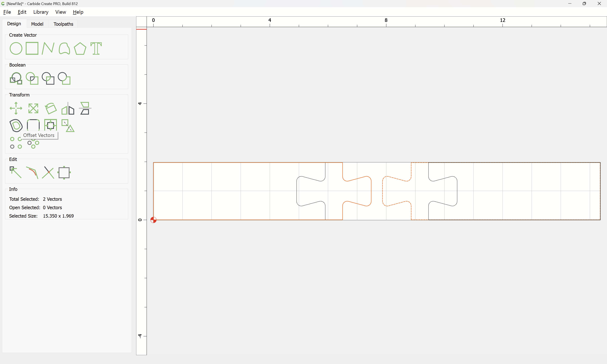Open the Circular Array tool
This screenshot has width=607, height=364.
tap(33, 143)
